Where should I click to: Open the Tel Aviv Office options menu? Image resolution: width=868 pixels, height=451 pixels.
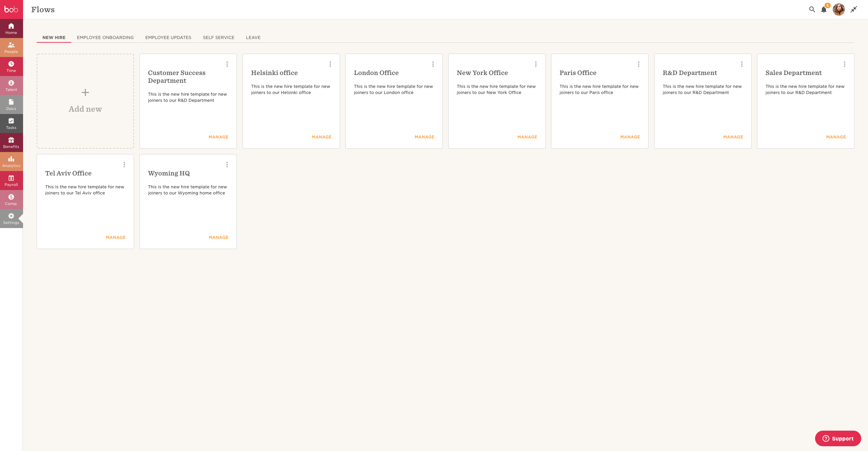coord(124,165)
